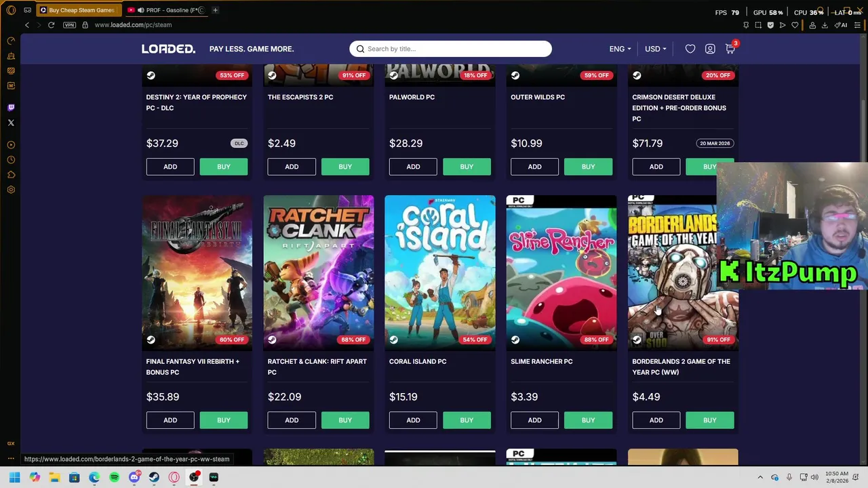Open Microsoft Edge from the taskbar
868x488 pixels.
[94, 477]
